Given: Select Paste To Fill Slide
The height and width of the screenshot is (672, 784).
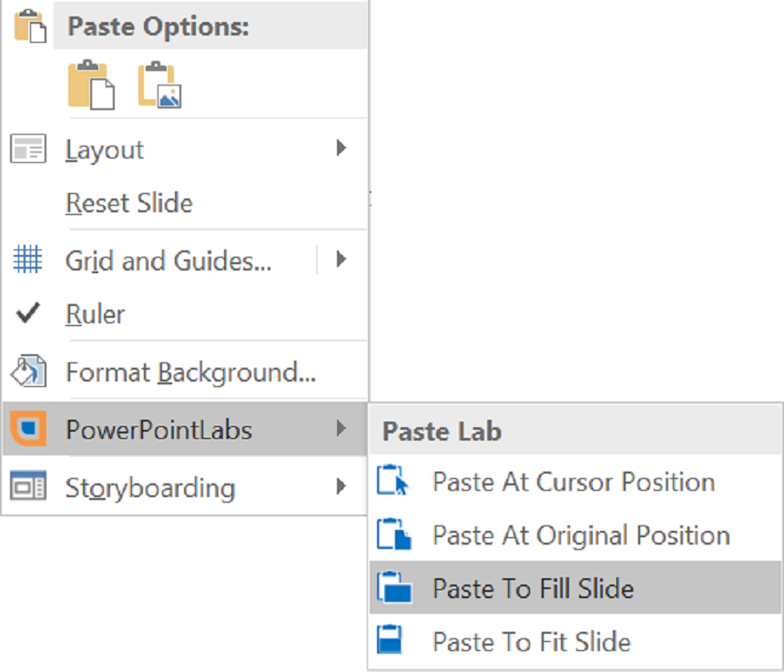Looking at the screenshot, I should point(533,588).
